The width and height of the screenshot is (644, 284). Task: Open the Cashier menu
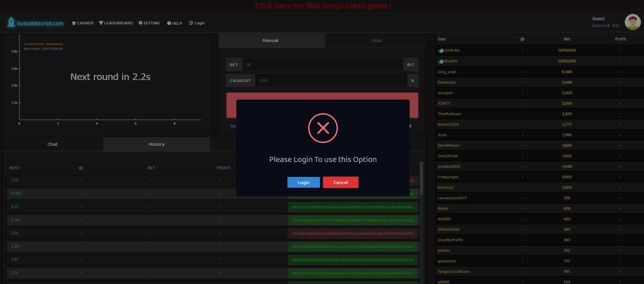tap(83, 23)
